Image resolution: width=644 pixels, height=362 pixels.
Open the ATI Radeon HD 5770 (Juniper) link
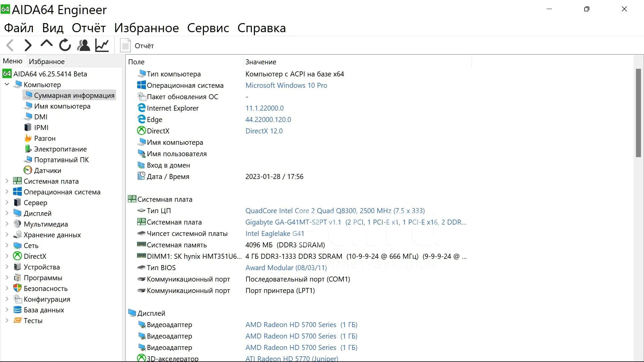292,358
